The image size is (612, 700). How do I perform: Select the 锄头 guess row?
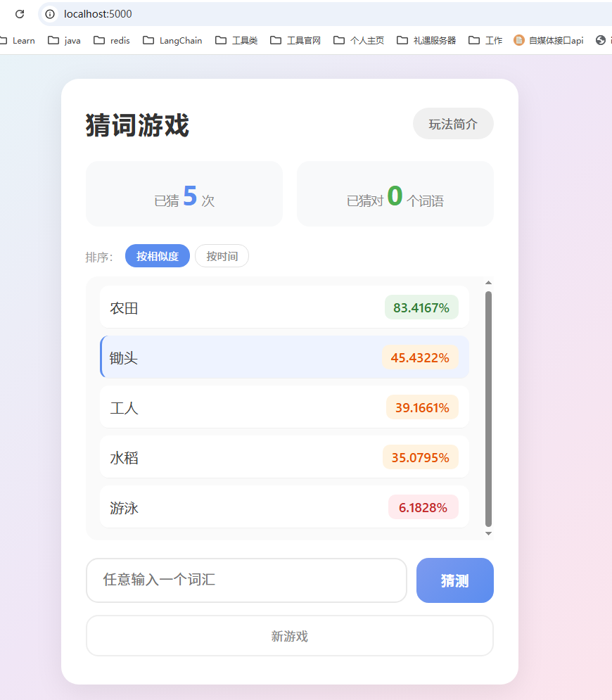click(284, 357)
